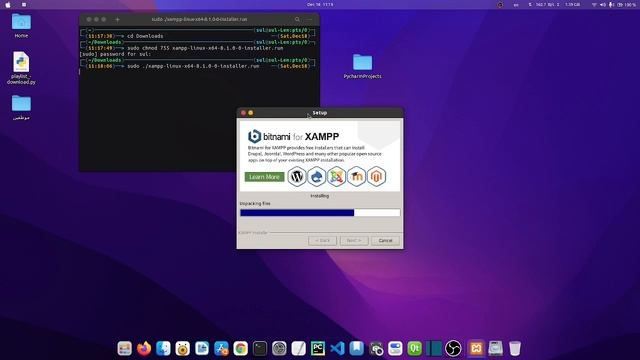This screenshot has height=360, width=640.
Task: Open the terminal header menu icon
Action: (310, 19)
